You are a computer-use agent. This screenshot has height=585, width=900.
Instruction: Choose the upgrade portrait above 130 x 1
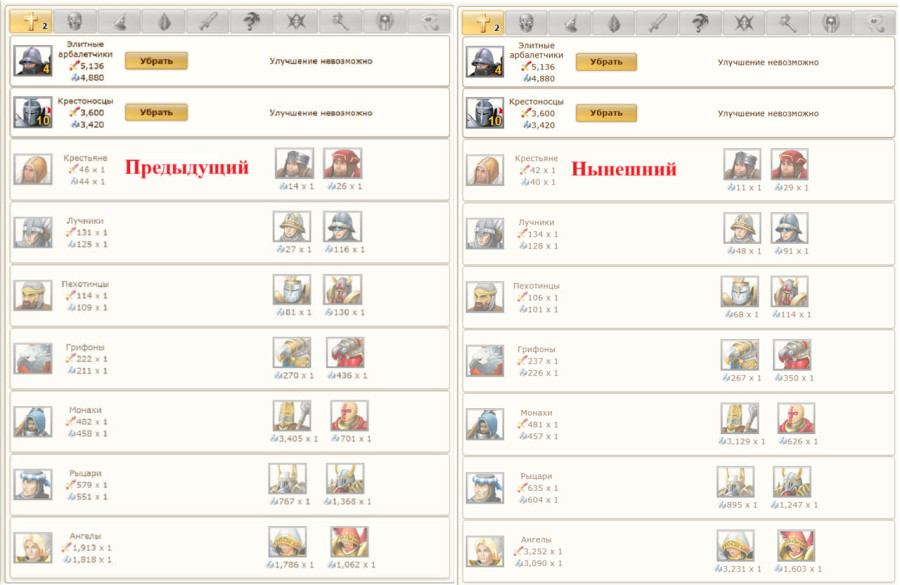click(x=343, y=289)
